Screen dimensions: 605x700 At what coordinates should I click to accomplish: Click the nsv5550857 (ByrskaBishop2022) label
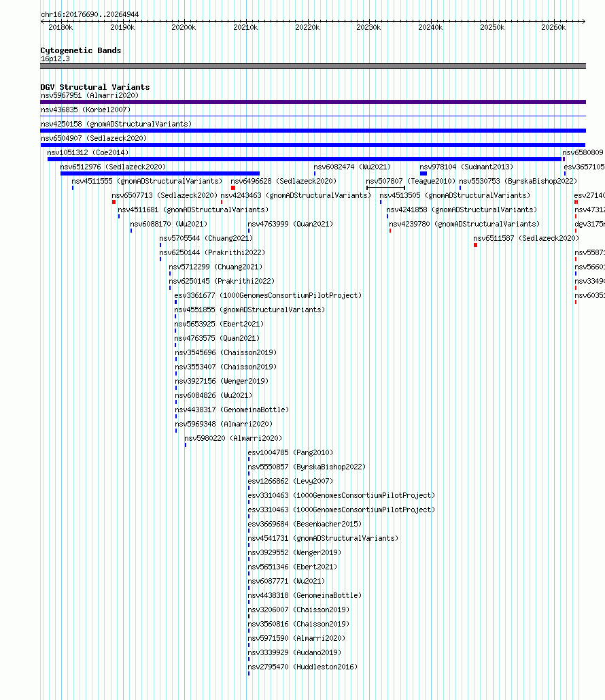pos(307,467)
